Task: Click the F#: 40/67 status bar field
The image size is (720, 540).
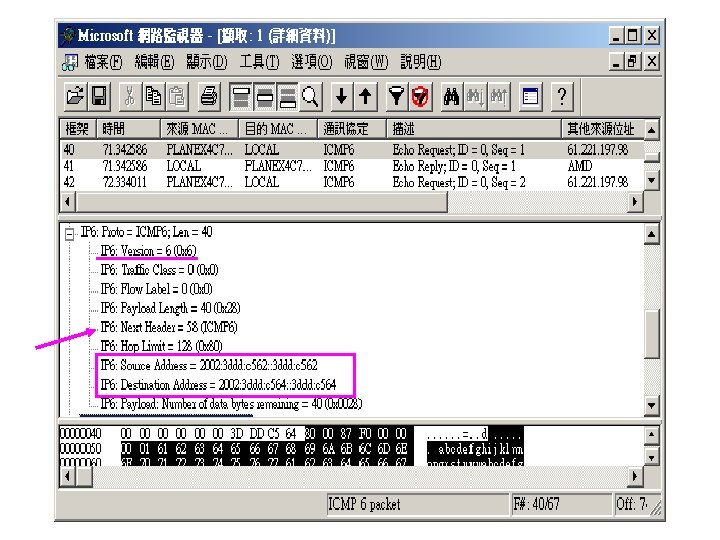Action: click(561, 505)
